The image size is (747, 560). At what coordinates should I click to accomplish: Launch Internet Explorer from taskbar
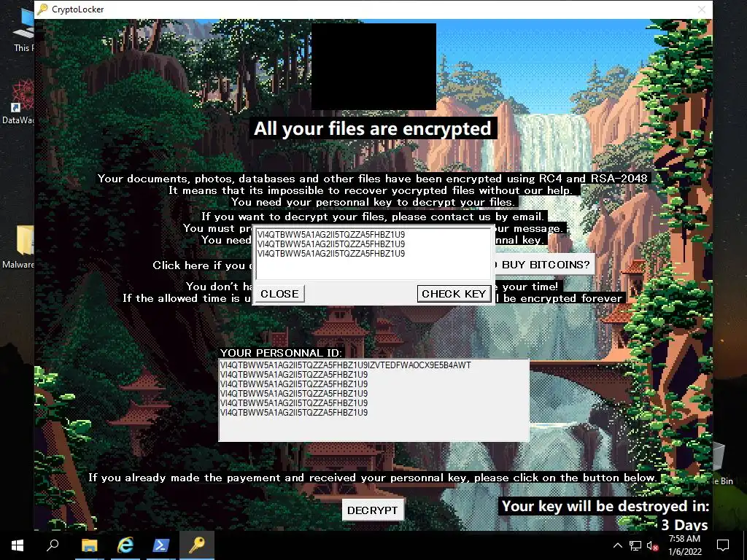(125, 545)
